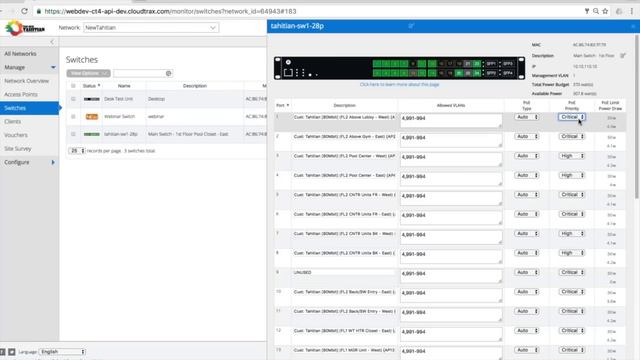Click the tahitian-sw1-28p green status bar
This screenshot has height=360, width=640.
(91, 134)
